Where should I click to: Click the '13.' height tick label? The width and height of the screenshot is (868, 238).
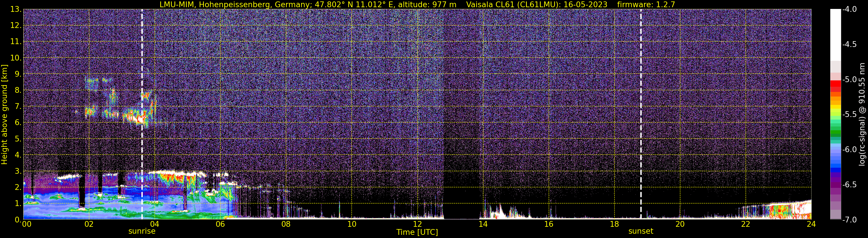tap(16, 10)
